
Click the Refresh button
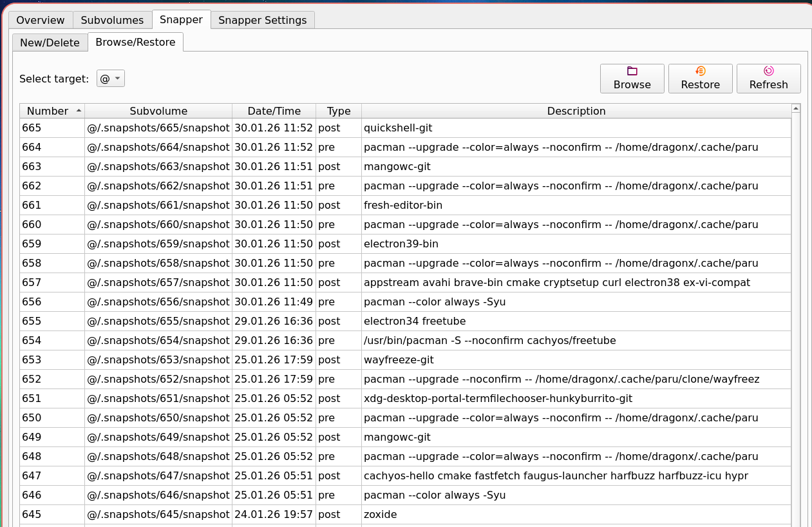click(768, 79)
